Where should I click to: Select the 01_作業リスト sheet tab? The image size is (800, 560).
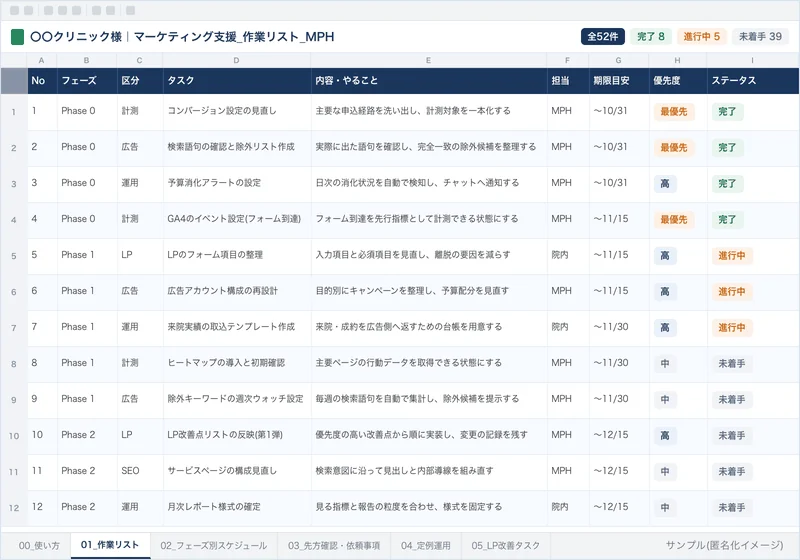[110, 545]
